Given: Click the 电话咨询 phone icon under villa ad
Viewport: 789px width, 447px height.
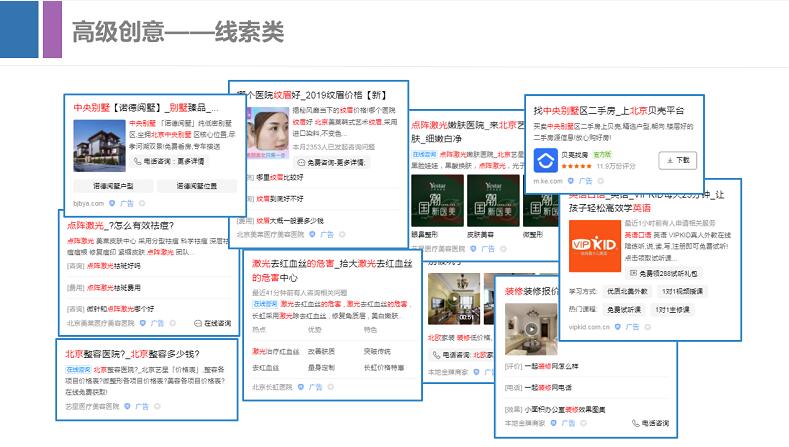Looking at the screenshot, I should (138, 161).
